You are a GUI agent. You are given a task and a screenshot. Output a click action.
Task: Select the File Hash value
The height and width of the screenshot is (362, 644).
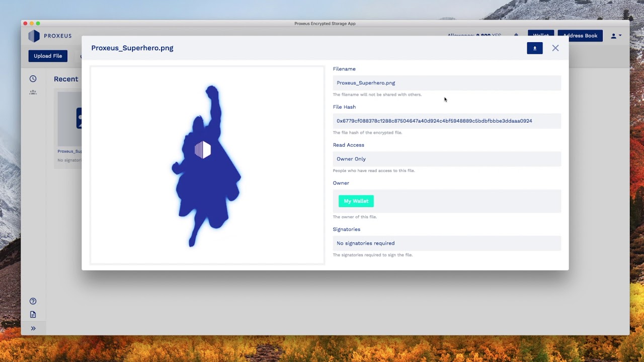(434, 121)
